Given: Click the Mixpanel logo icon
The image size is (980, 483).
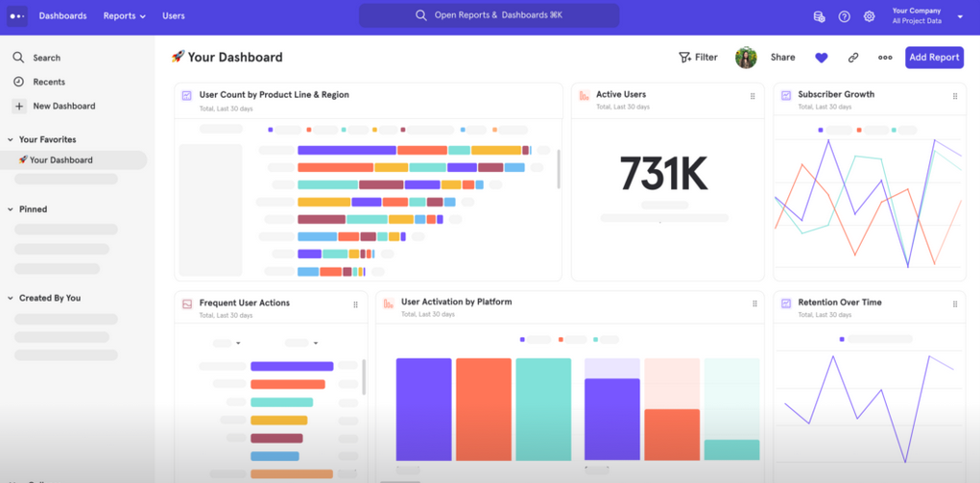Looking at the screenshot, I should click(17, 15).
